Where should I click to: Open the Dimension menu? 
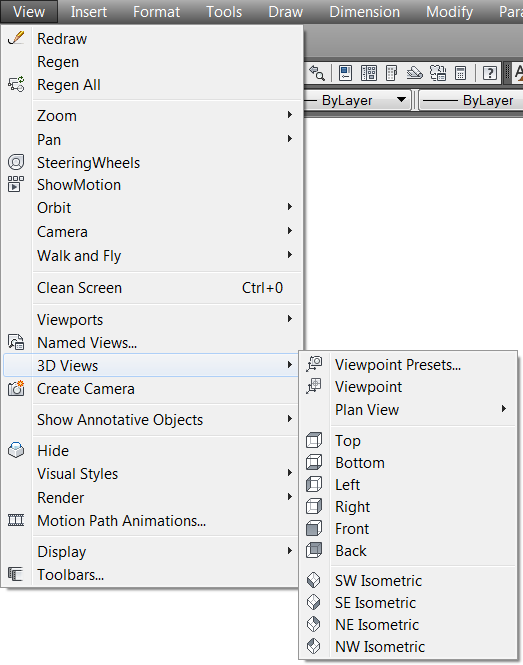tap(364, 12)
